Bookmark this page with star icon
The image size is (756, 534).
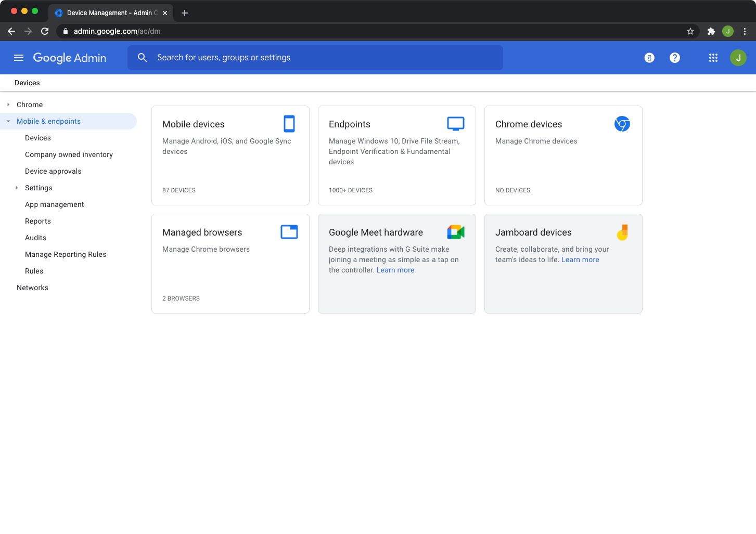pos(690,31)
